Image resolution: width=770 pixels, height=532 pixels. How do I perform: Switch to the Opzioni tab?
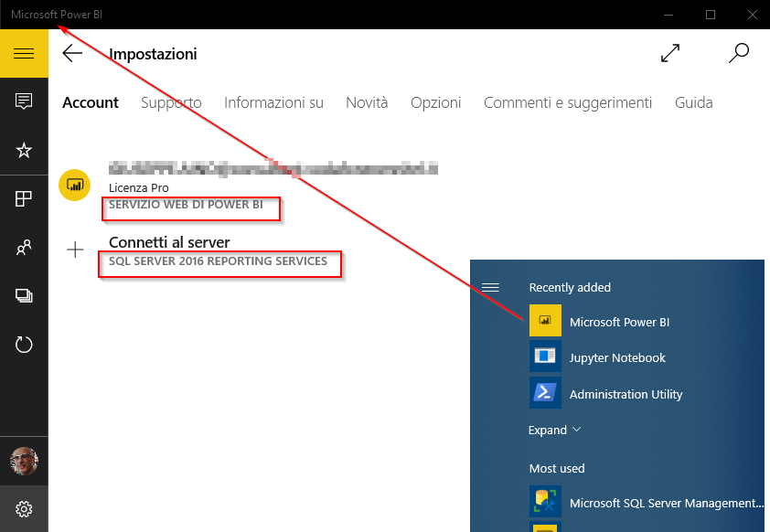[x=435, y=102]
